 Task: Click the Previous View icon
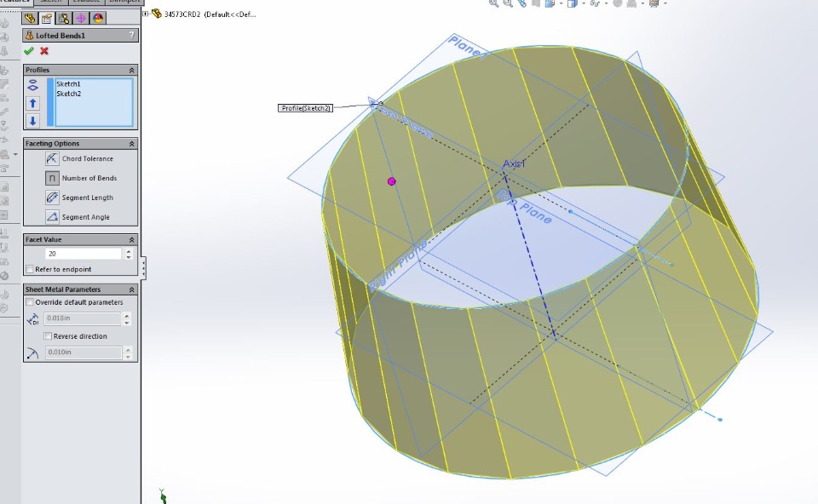(521, 3)
